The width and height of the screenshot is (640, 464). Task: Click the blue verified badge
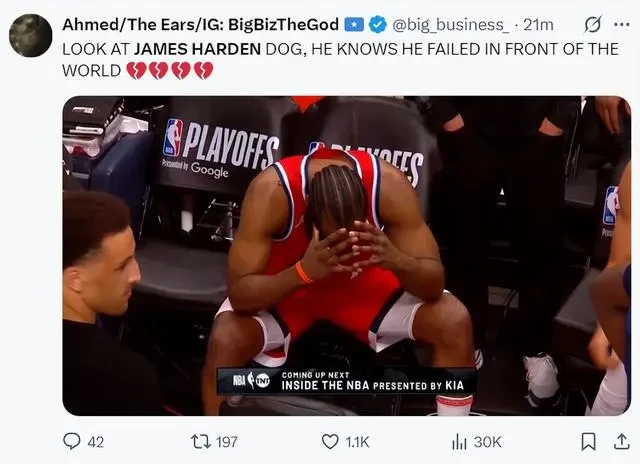click(x=378, y=24)
